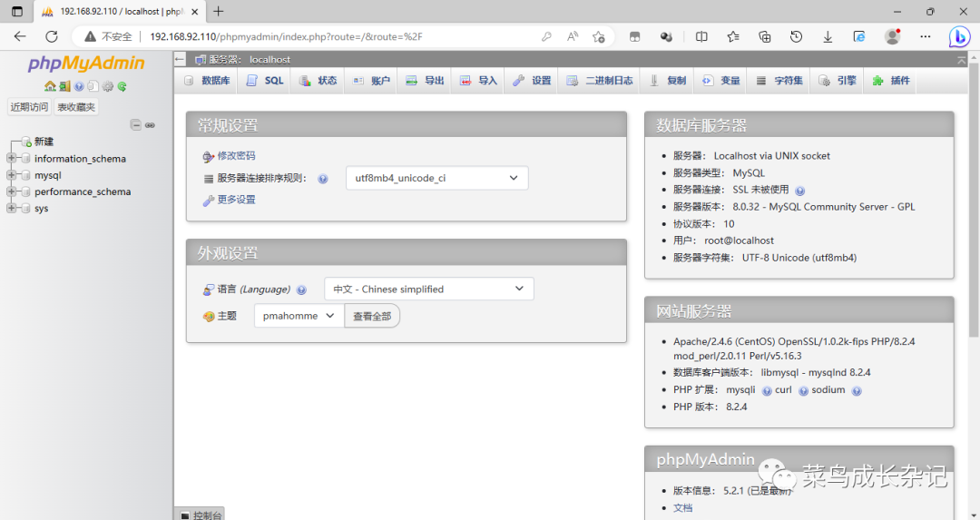
Task: Click the browser address bar URL
Action: [286, 37]
